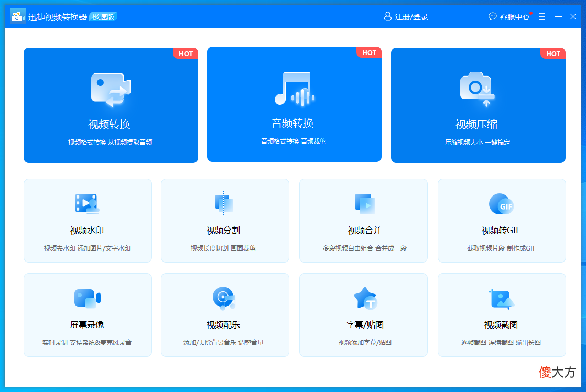Image resolution: width=586 pixels, height=392 pixels.
Task: Click the 视频合并 label
Action: click(365, 231)
